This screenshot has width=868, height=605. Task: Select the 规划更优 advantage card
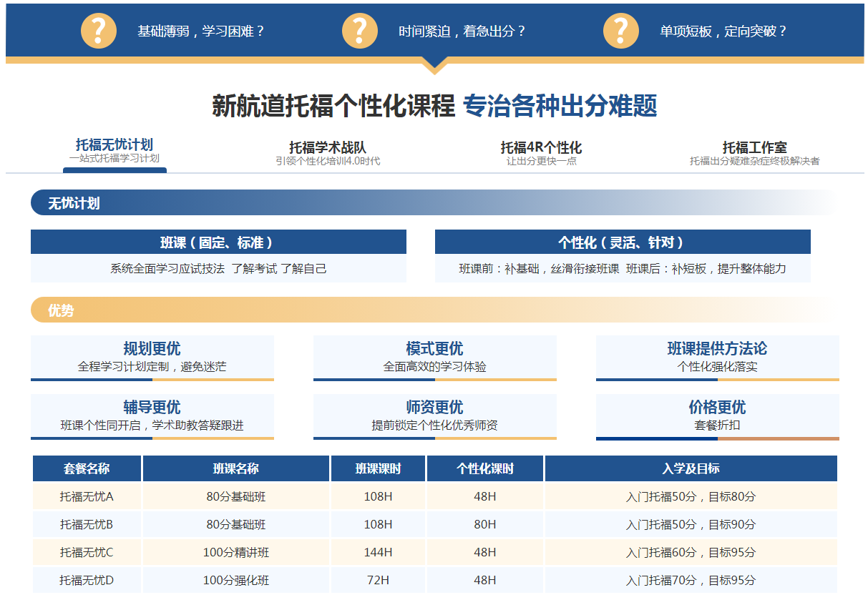152,358
